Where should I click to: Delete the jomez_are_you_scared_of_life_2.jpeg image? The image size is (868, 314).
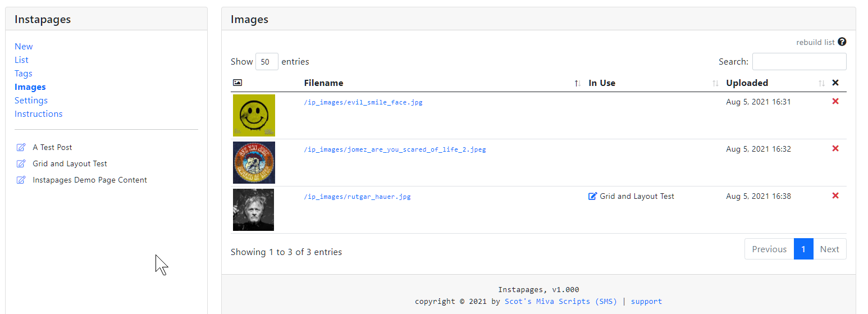click(x=835, y=148)
